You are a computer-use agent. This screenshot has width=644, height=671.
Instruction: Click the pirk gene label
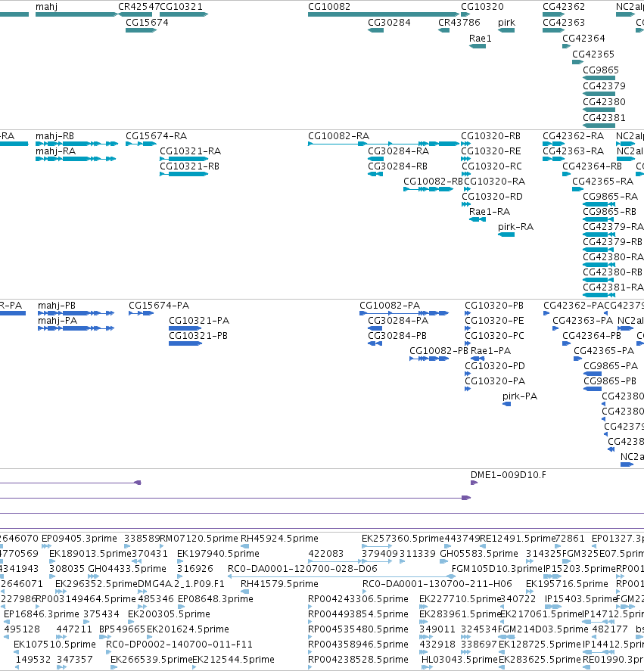506,22
